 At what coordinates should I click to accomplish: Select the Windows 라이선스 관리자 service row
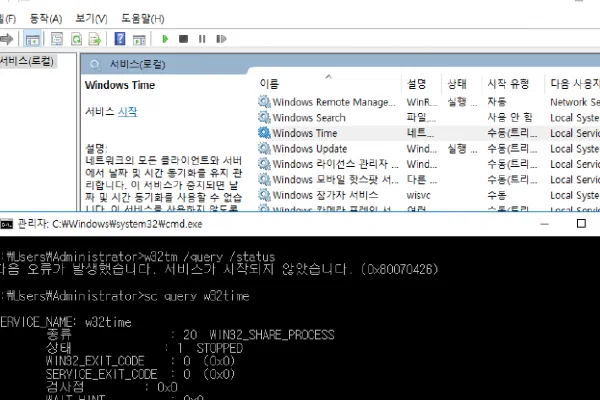[x=429, y=164]
